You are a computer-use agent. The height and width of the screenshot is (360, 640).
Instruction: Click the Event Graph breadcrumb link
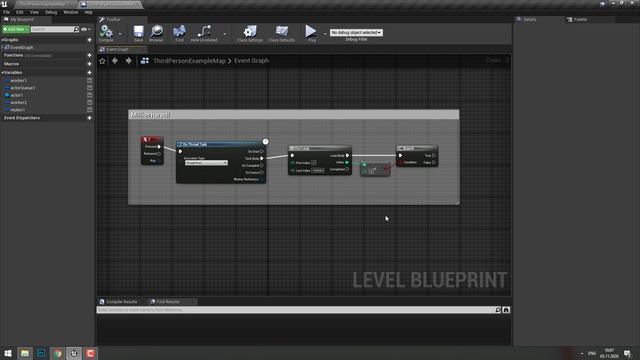[251, 61]
